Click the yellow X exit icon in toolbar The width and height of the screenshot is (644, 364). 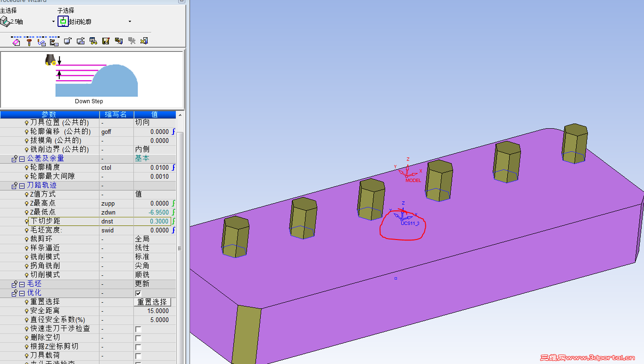tap(144, 41)
